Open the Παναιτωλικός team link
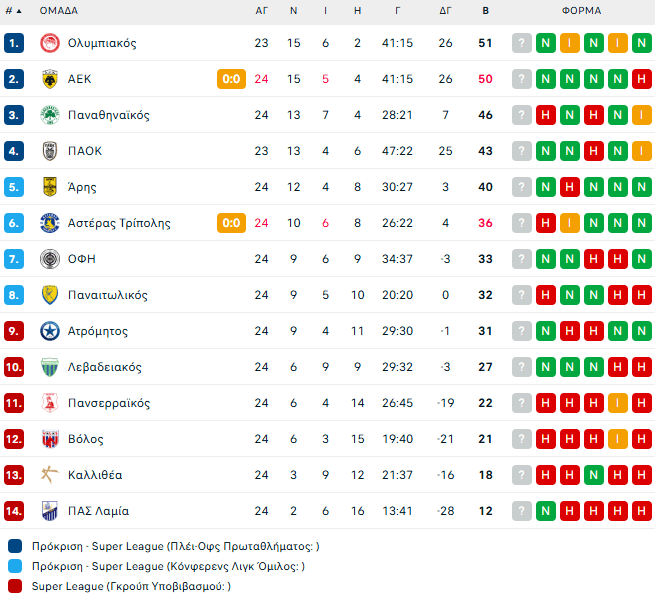Image resolution: width=655 pixels, height=595 pixels. pyautogui.click(x=107, y=295)
